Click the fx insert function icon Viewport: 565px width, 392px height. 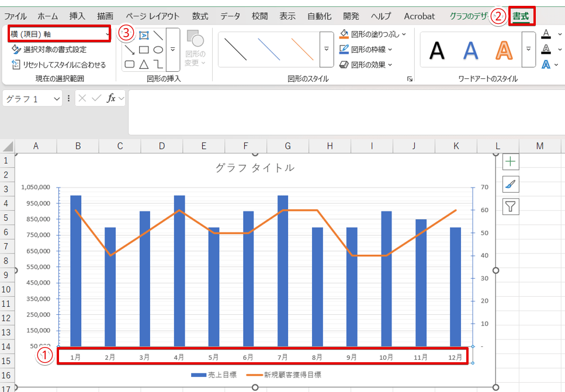point(111,99)
